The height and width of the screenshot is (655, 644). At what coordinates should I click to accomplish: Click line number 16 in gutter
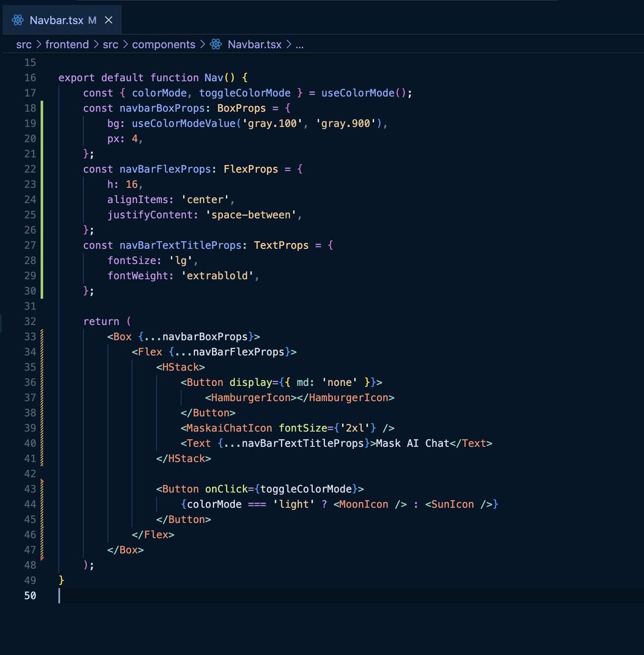[30, 78]
